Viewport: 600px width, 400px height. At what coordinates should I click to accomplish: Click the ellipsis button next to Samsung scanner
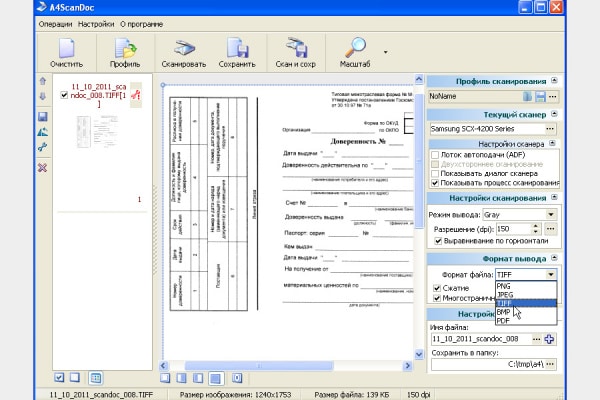click(551, 129)
